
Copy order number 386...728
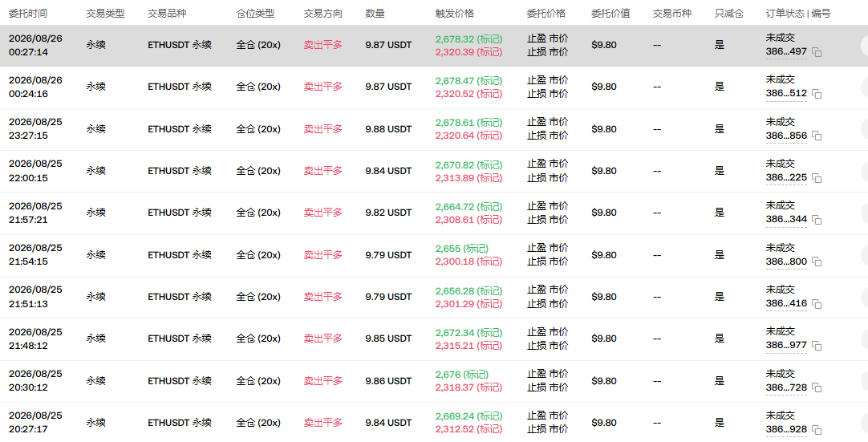(817, 387)
